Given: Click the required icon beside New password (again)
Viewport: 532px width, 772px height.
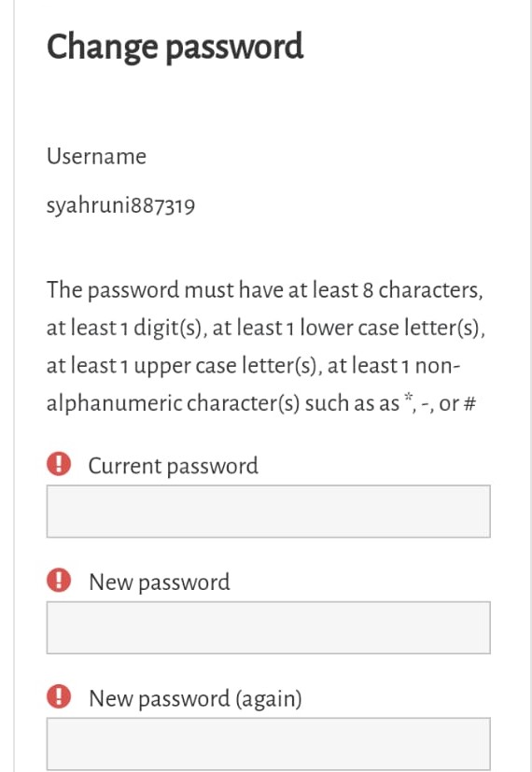Looking at the screenshot, I should 59,696.
